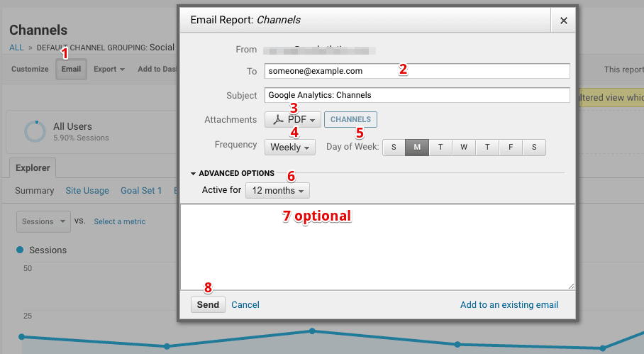Click the Channels page heading

[38, 30]
